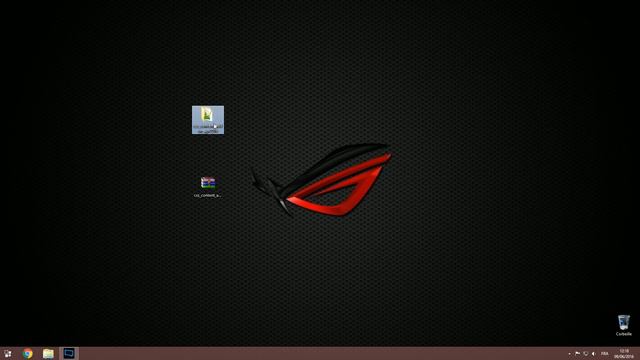Click the Corbeille label text
This screenshot has height=360, width=640.
click(x=624, y=334)
